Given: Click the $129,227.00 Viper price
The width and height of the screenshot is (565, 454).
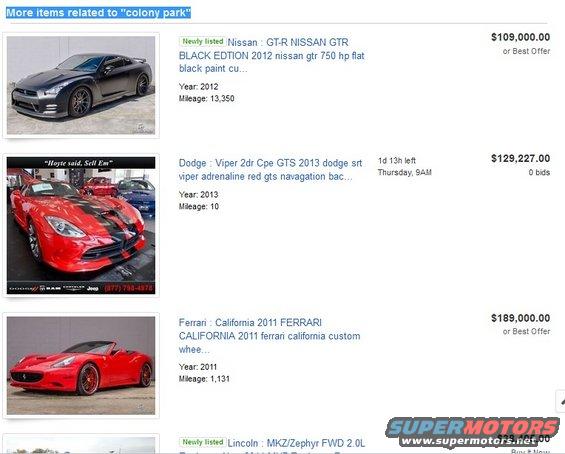Looking at the screenshot, I should tap(520, 159).
